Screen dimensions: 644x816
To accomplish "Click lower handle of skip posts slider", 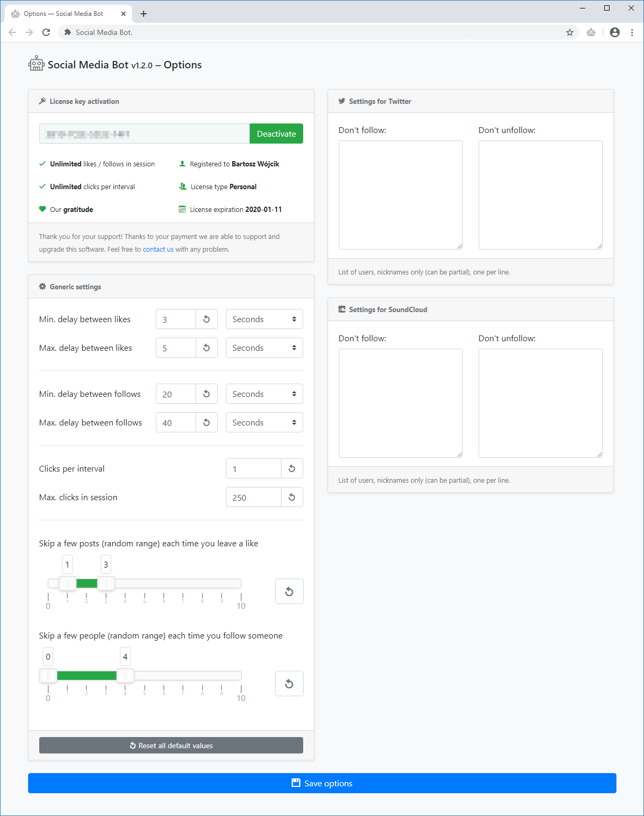I will click(x=67, y=583).
